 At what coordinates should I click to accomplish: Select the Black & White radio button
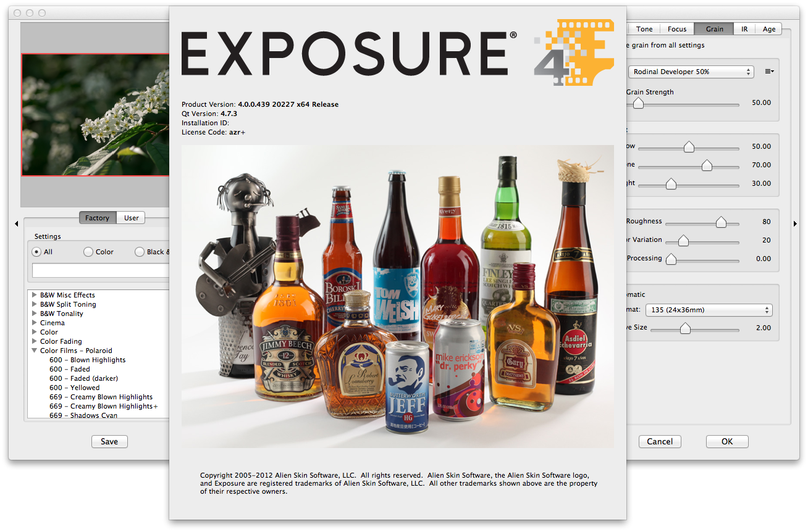pyautogui.click(x=140, y=252)
